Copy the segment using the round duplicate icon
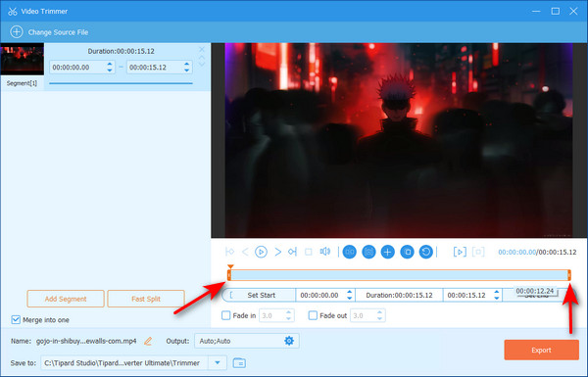Image resolution: width=588 pixels, height=377 pixels. point(408,252)
